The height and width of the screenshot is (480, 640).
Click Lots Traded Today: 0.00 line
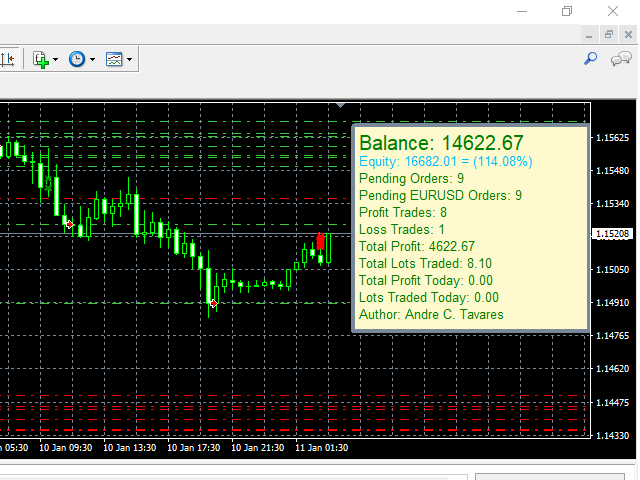coord(429,298)
